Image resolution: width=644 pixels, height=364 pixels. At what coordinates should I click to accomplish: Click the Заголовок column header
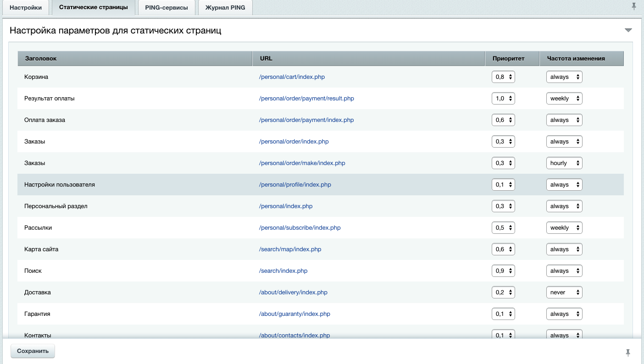[41, 59]
